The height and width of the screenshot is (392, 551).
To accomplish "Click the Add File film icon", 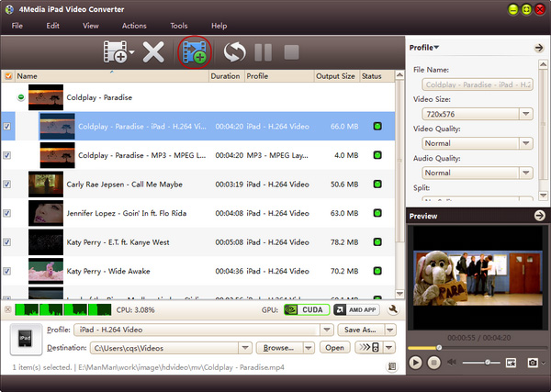I will (116, 52).
